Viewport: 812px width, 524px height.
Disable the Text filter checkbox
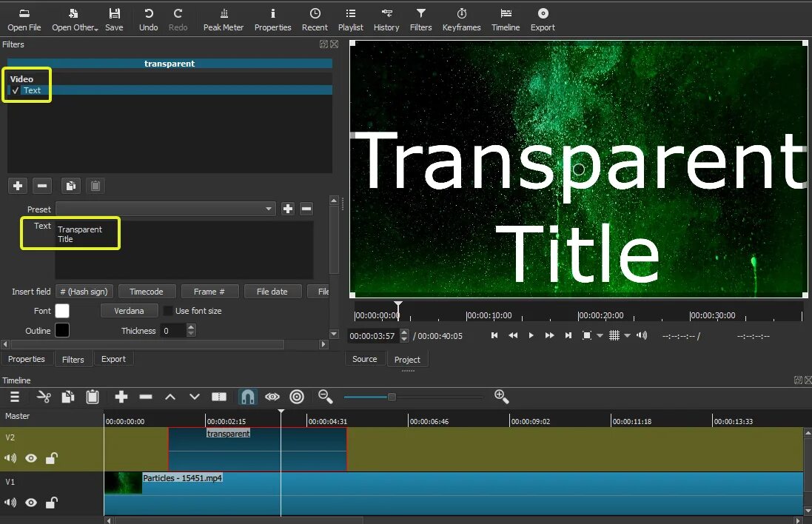(16, 90)
